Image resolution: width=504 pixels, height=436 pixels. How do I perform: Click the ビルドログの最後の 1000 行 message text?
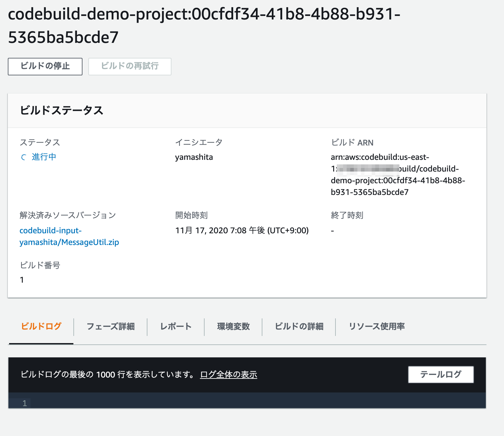point(107,375)
